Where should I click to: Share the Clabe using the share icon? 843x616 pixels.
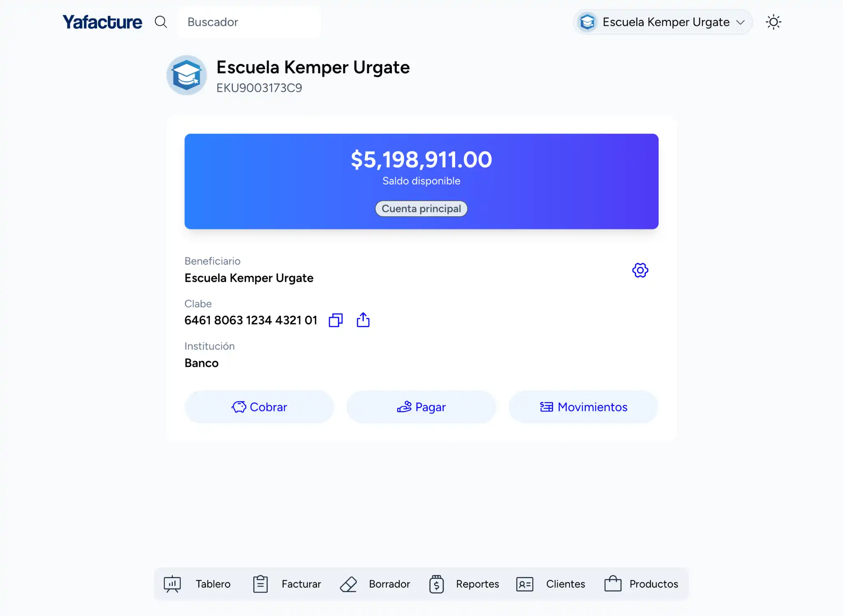click(x=363, y=320)
